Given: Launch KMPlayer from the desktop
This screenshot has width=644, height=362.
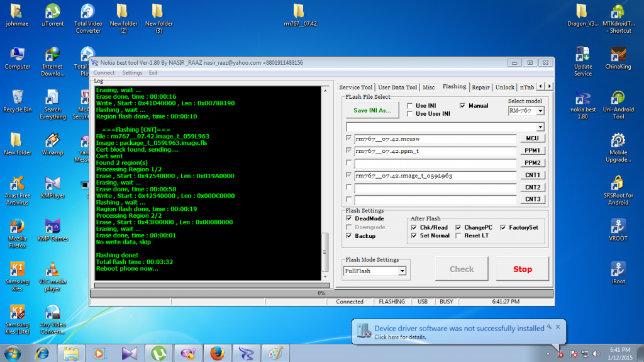Looking at the screenshot, I should click(x=53, y=184).
